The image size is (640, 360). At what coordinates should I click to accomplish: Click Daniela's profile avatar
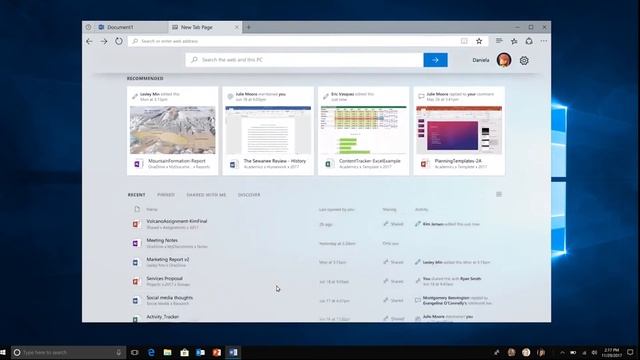504,60
